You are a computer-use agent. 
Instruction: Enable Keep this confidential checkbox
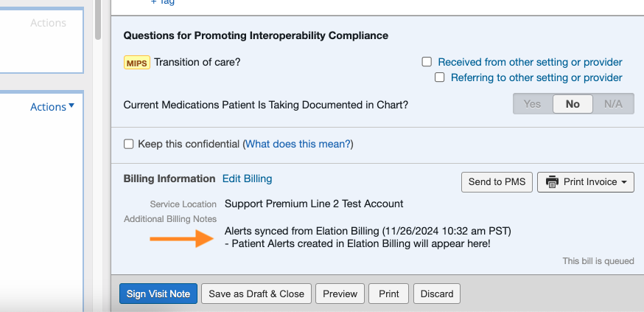coord(129,144)
